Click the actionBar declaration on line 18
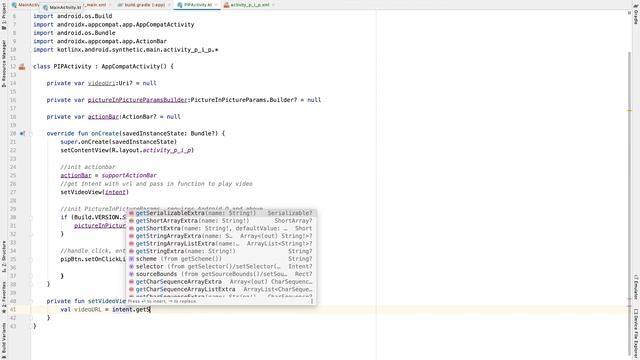 click(x=103, y=117)
